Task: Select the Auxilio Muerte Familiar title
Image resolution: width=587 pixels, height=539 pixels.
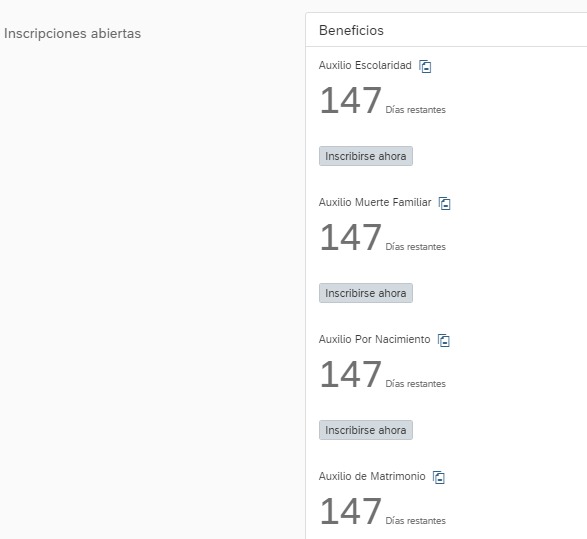Action: point(375,202)
